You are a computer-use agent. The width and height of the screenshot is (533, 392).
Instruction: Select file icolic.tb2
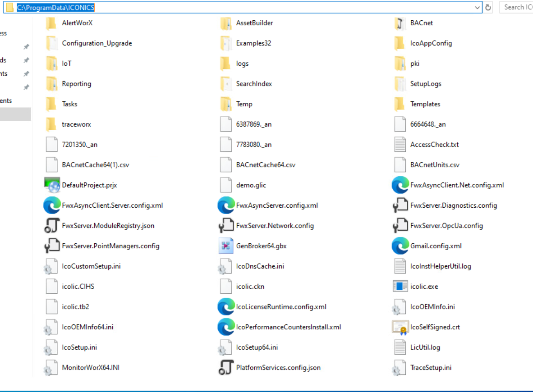75,307
